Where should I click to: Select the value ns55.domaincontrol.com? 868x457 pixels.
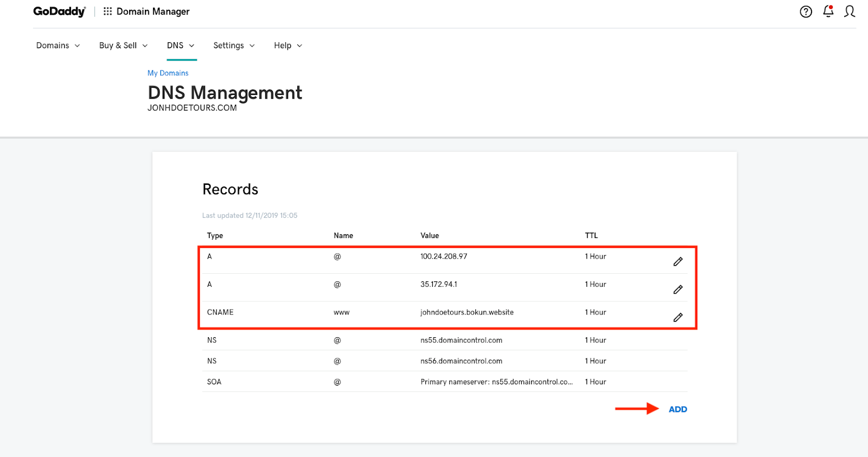tap(461, 340)
